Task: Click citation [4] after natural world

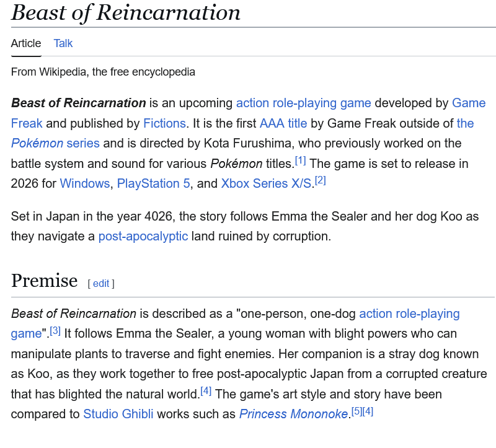Action: click(206, 392)
